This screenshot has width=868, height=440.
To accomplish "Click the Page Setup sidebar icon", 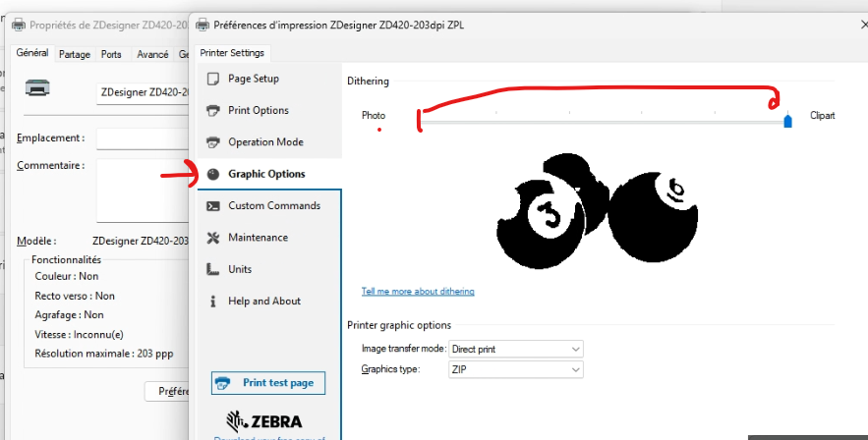I will click(211, 79).
